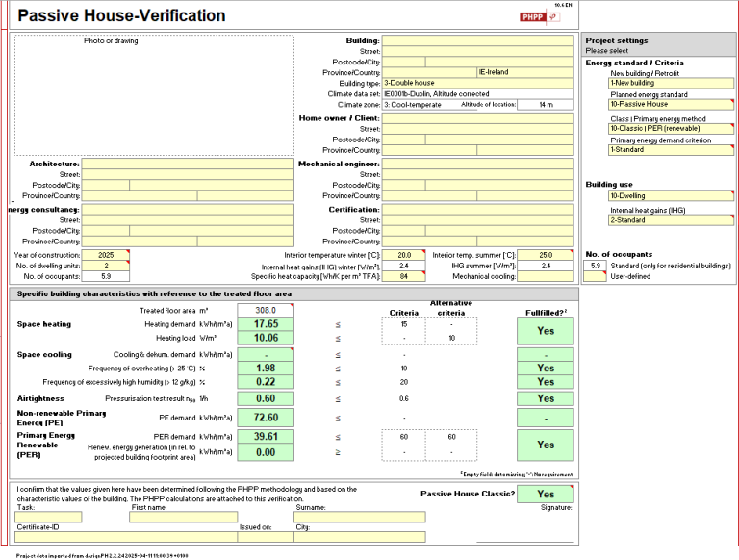
Task: Click the User-defined occupants input cell
Action: [x=596, y=277]
